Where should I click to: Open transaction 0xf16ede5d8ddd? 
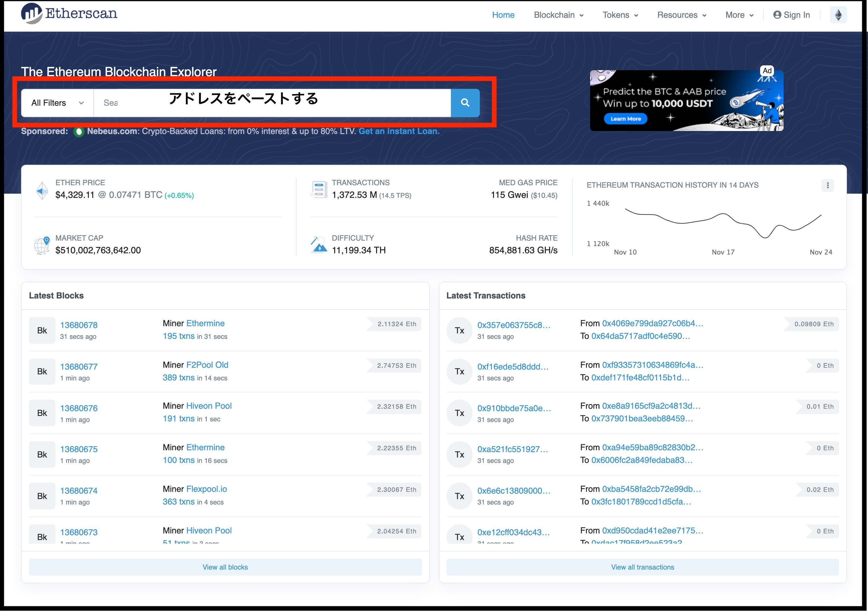[513, 367]
